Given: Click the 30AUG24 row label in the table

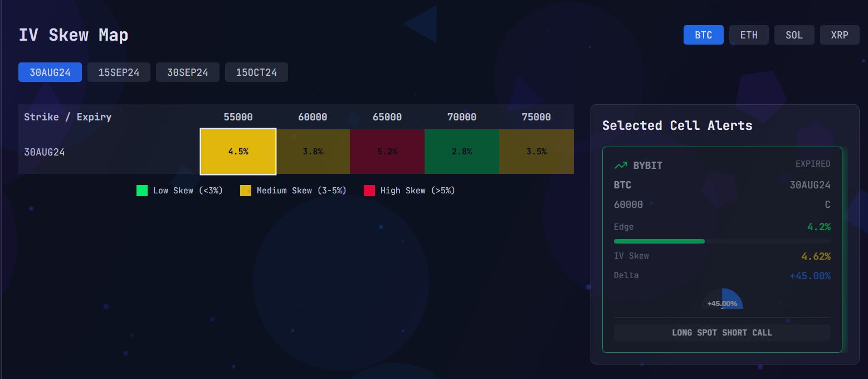Looking at the screenshot, I should [x=45, y=152].
